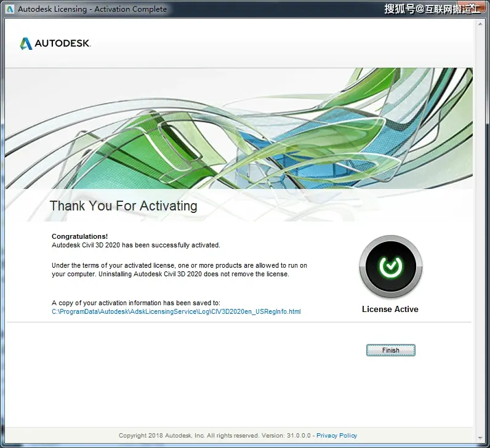This screenshot has width=490, height=448.
Task: Click the License Active label
Action: tap(390, 309)
